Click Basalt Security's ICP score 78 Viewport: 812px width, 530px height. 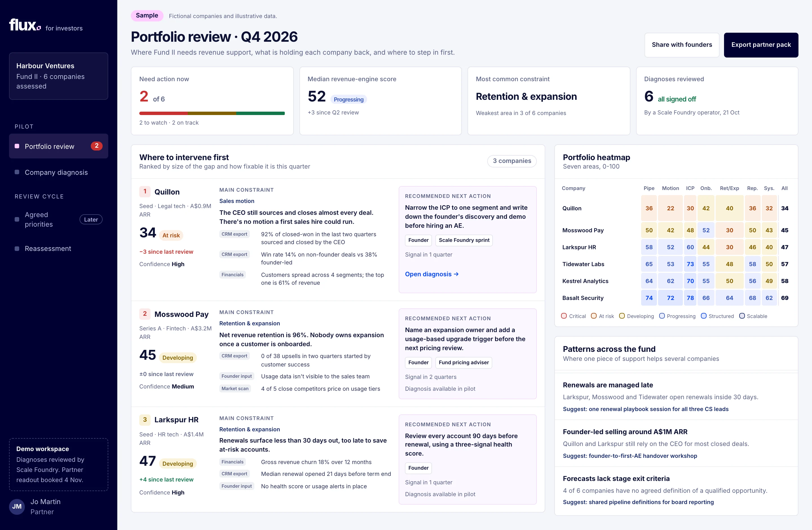690,298
